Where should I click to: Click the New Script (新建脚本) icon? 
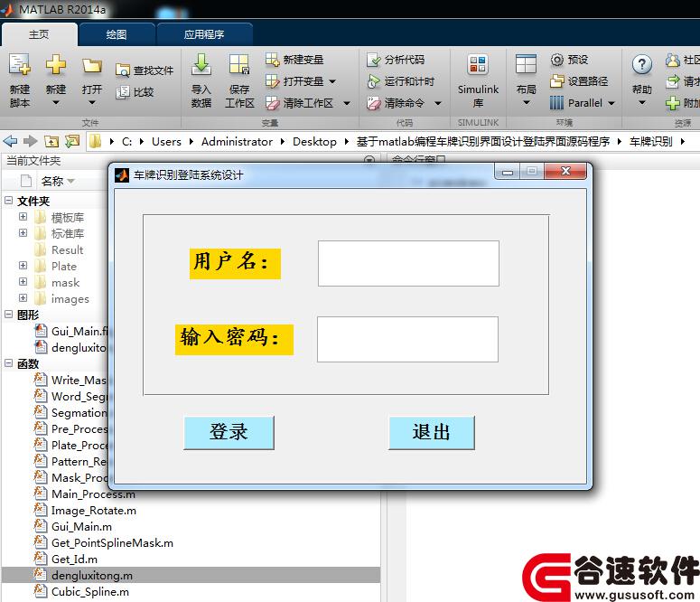point(20,65)
